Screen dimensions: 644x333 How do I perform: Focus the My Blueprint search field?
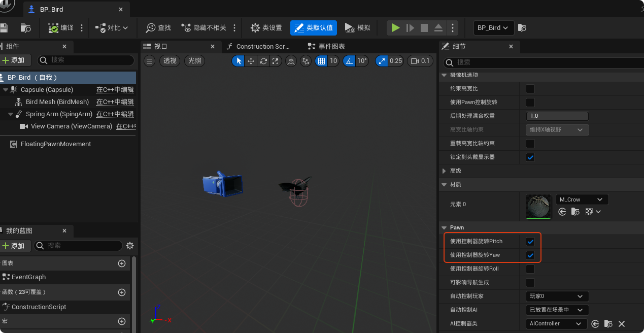tap(78, 246)
